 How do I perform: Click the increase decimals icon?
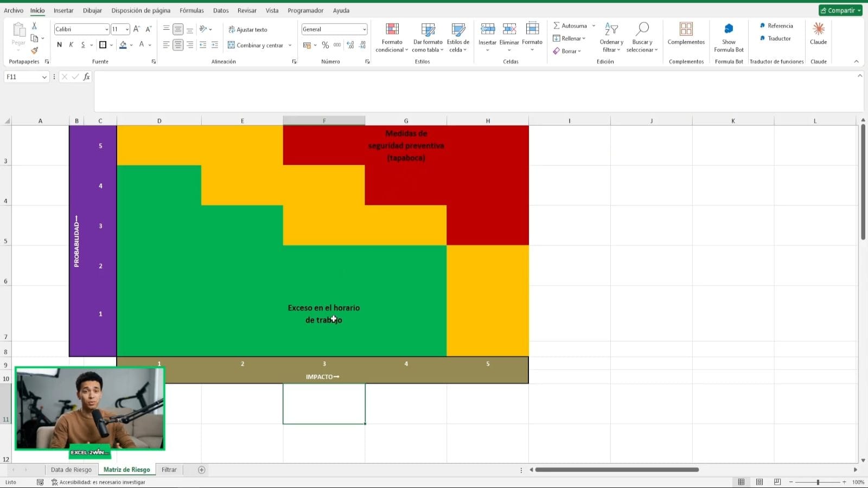(350, 45)
